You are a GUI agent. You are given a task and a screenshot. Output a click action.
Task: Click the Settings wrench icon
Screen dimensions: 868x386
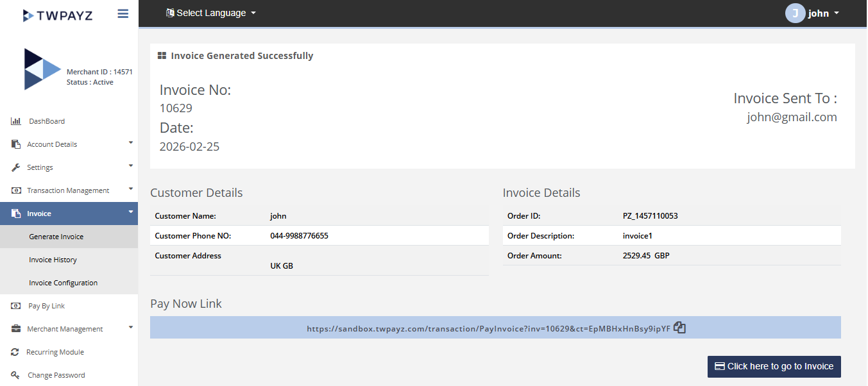[x=16, y=167]
